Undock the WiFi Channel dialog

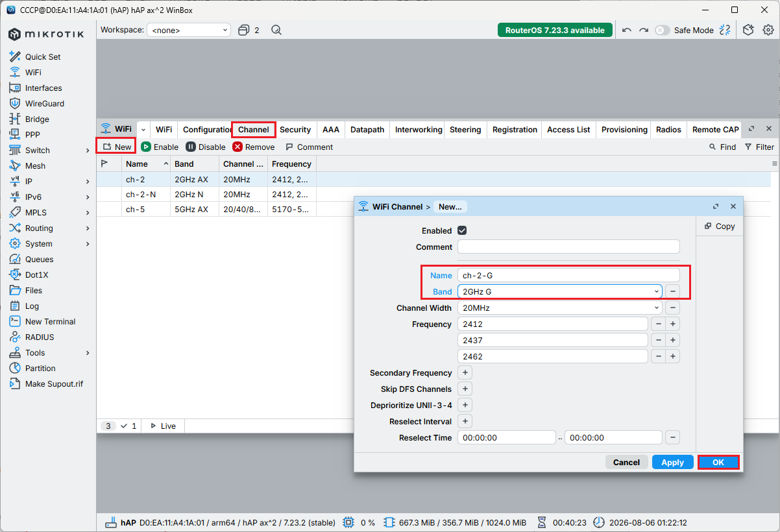(716, 206)
